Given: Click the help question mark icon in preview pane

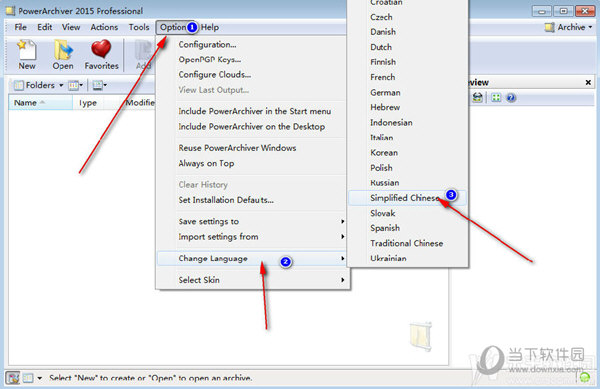Looking at the screenshot, I should (511, 98).
